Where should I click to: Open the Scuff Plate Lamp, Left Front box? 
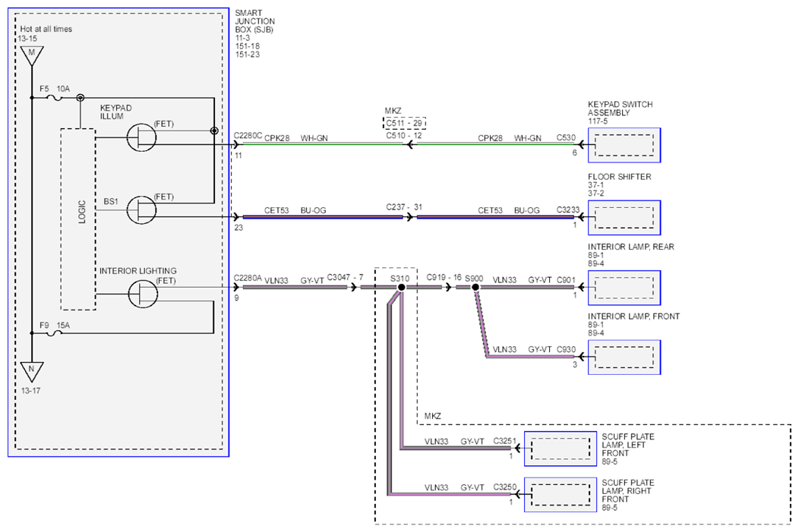click(x=561, y=449)
